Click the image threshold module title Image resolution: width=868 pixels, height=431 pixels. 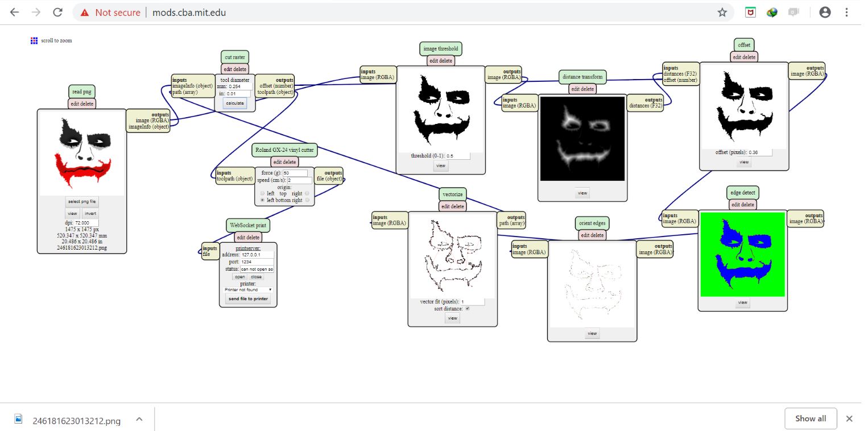pyautogui.click(x=441, y=49)
